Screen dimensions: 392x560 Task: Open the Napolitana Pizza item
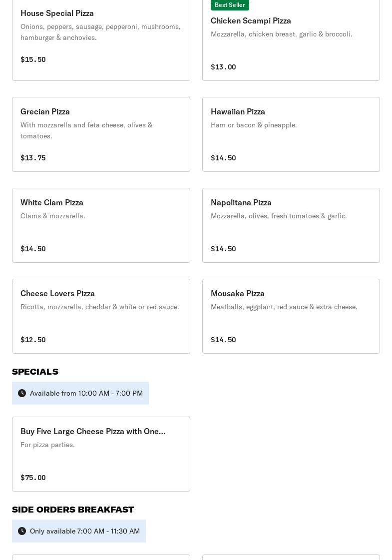[x=291, y=225]
